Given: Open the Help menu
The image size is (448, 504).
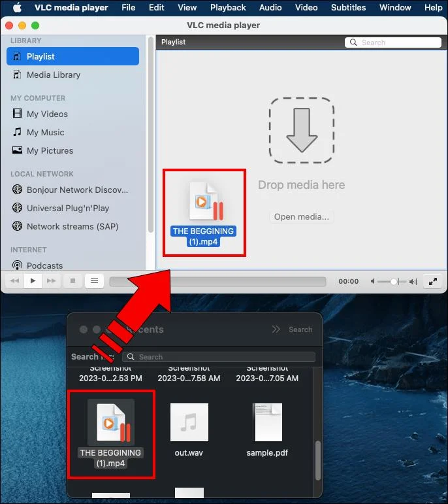Looking at the screenshot, I should pyautogui.click(x=433, y=7).
